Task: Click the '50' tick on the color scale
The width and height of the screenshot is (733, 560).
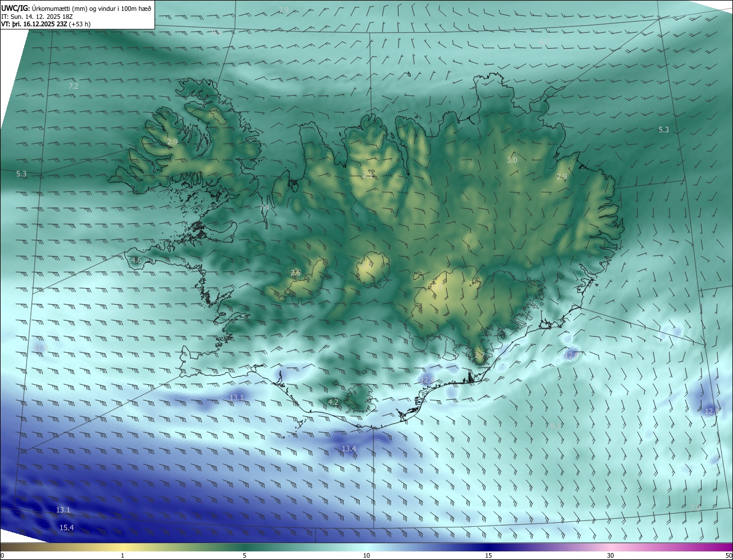Action: pos(728,555)
